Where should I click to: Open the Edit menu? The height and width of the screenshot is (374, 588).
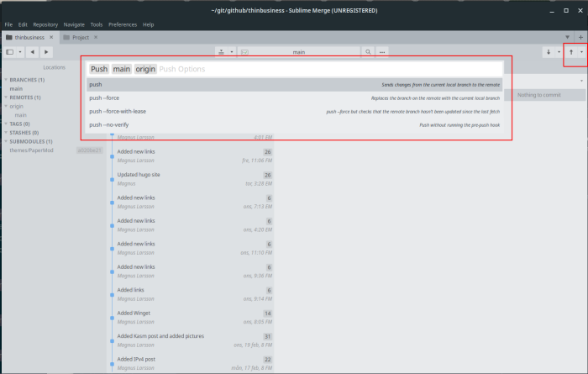23,24
